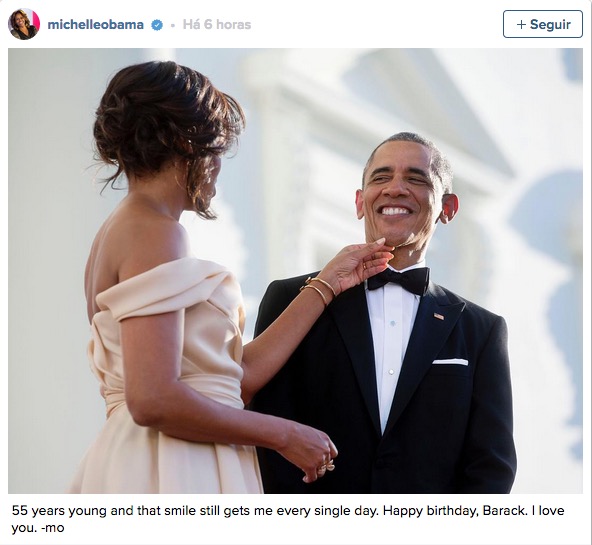592x545 pixels.
Task: Click the gold bracelets on the raised wrist
Action: click(x=318, y=289)
